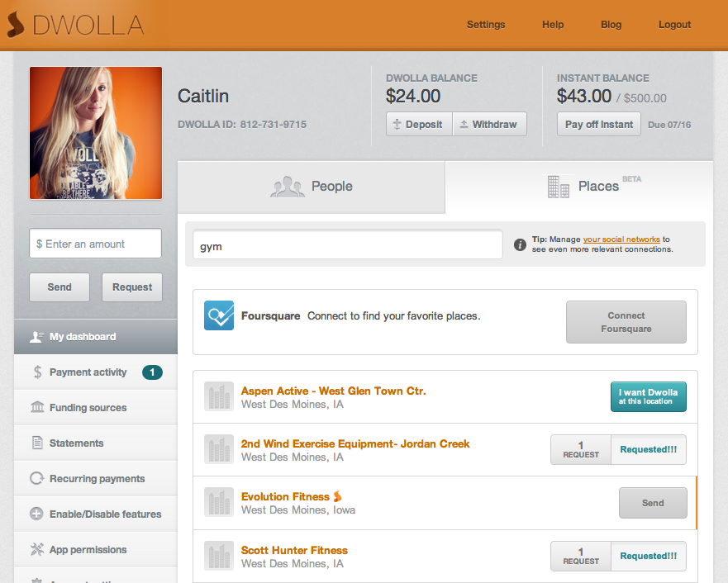
Task: Click the notification badge on Payment activity
Action: 152,372
